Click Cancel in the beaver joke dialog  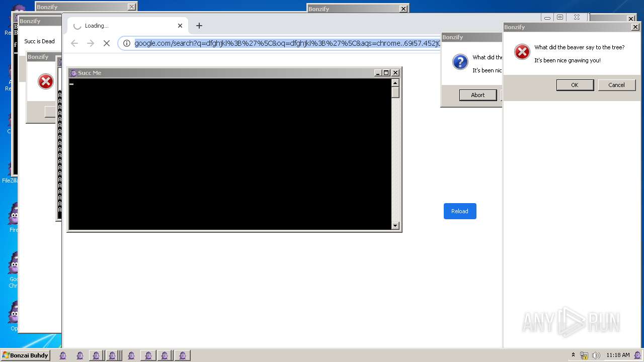click(x=617, y=85)
